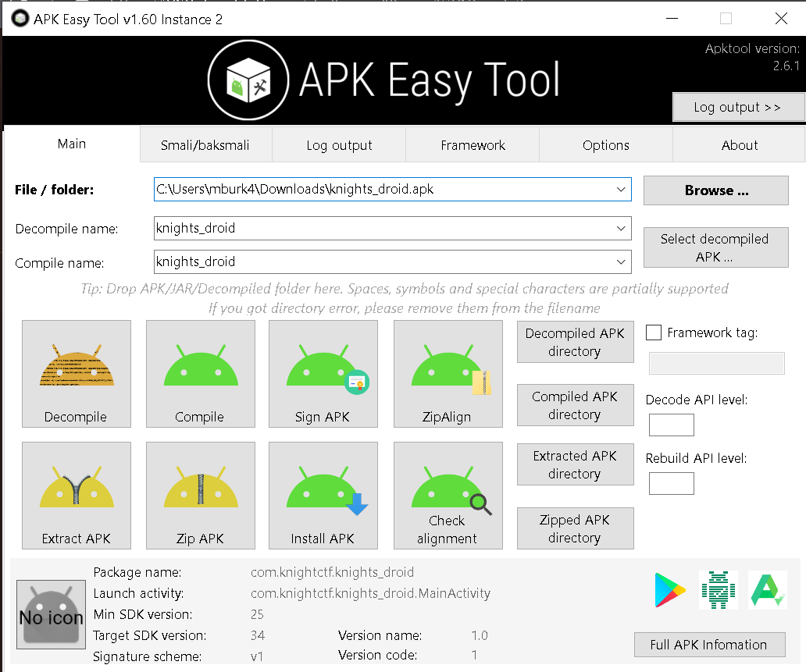Minimize the APK Easy Tool window
The height and width of the screenshot is (672, 806).
pyautogui.click(x=672, y=19)
